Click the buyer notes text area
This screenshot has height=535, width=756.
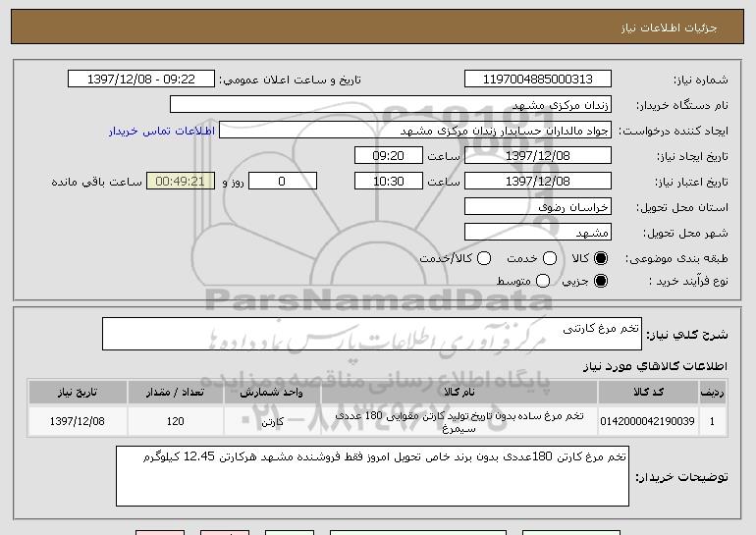[372, 476]
